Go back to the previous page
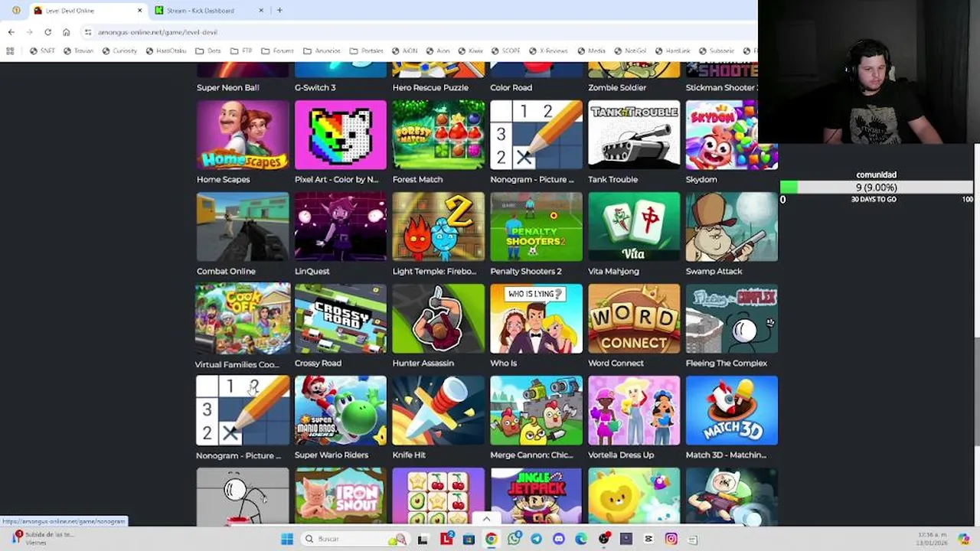The height and width of the screenshot is (551, 980). coord(11,32)
